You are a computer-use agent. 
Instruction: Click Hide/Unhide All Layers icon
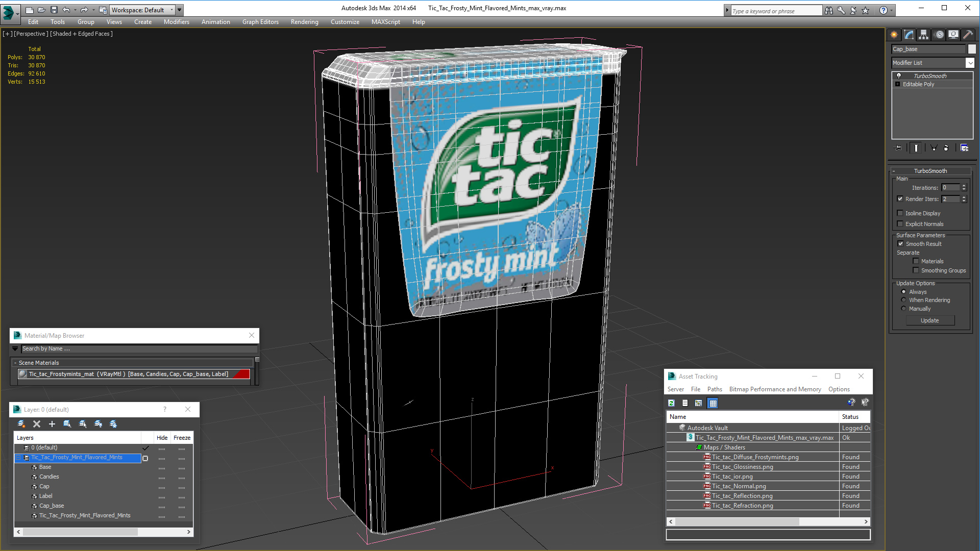(98, 424)
